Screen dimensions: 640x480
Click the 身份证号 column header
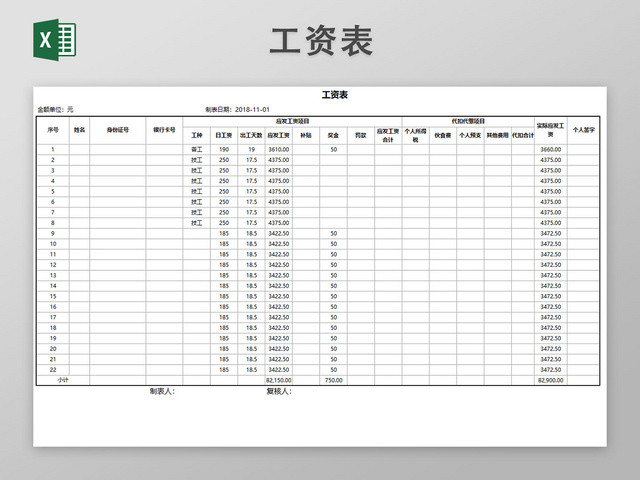point(118,130)
